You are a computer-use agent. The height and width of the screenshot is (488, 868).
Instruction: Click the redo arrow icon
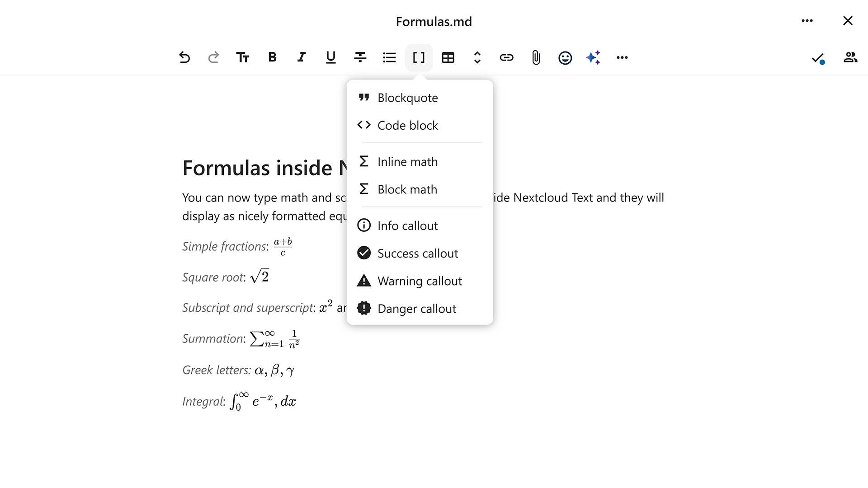tap(213, 57)
